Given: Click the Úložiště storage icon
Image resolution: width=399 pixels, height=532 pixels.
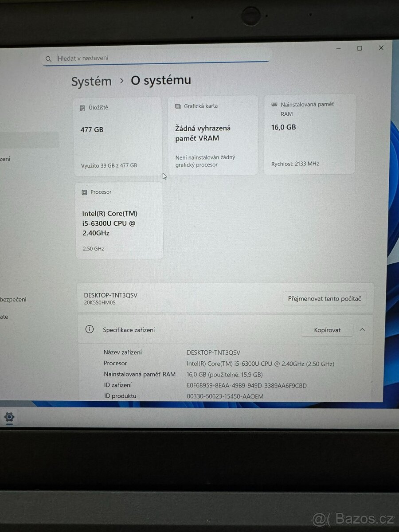Looking at the screenshot, I should pos(82,107).
